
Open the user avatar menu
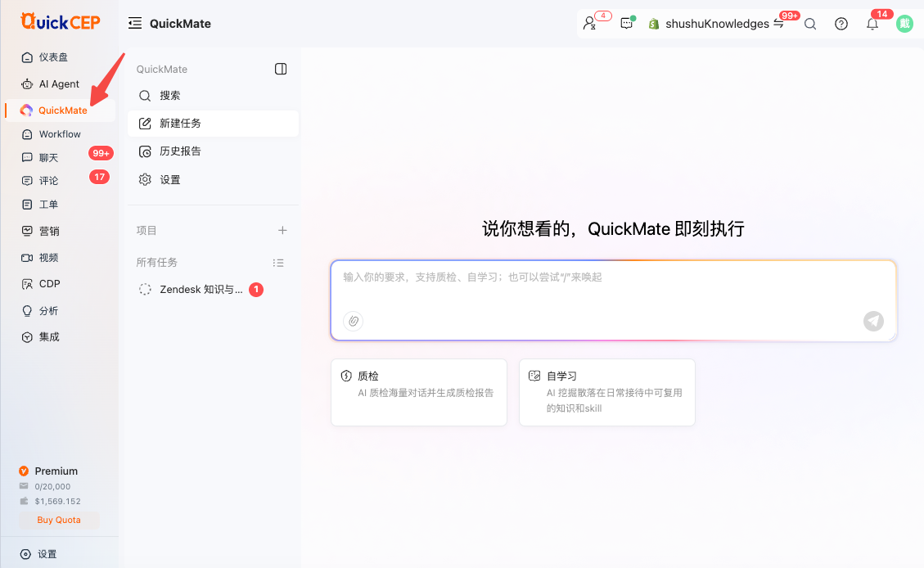(904, 25)
